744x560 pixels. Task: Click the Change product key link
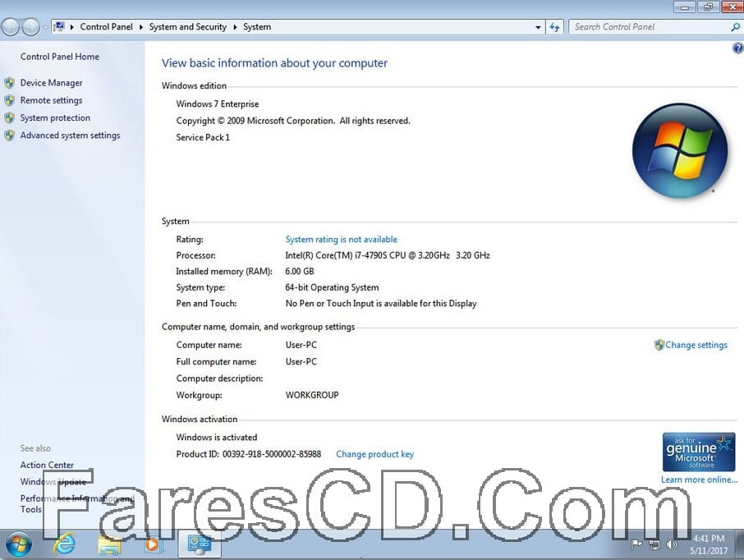click(374, 454)
